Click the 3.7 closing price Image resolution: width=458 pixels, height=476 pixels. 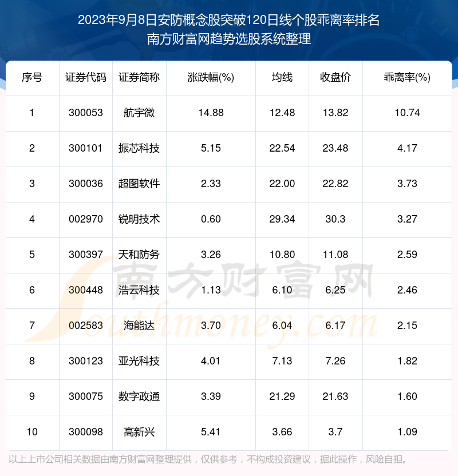(x=335, y=432)
